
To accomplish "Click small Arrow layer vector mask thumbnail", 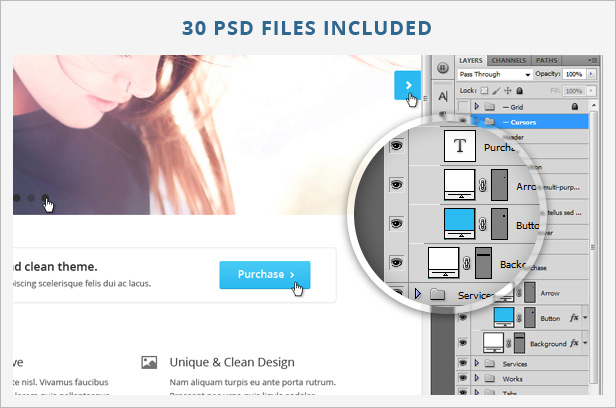I will click(x=530, y=292).
